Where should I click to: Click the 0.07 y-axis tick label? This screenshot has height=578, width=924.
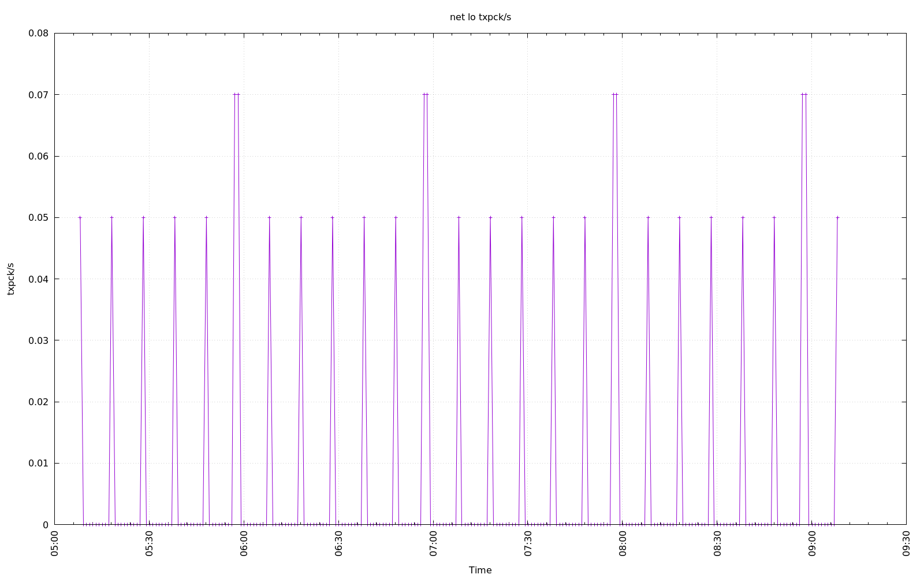(x=38, y=95)
